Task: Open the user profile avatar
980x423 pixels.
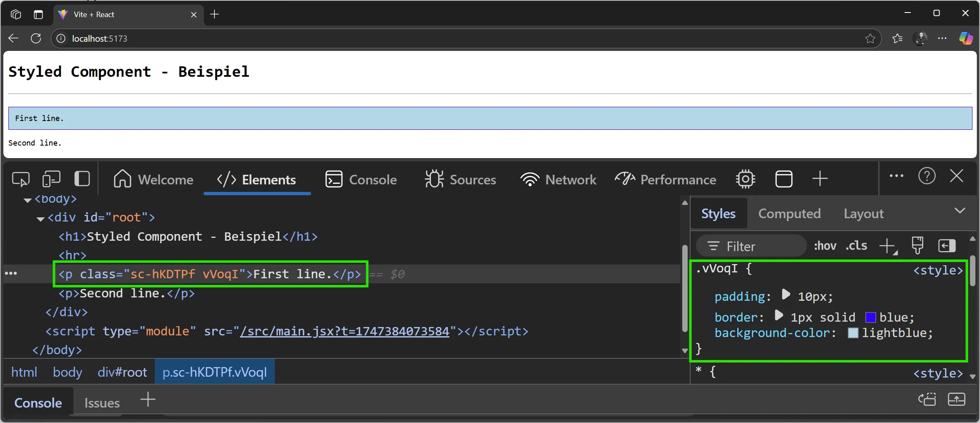Action: 920,38
